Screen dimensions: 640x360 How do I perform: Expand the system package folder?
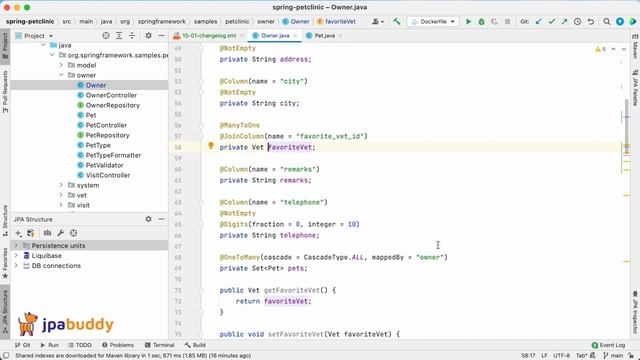click(61, 185)
